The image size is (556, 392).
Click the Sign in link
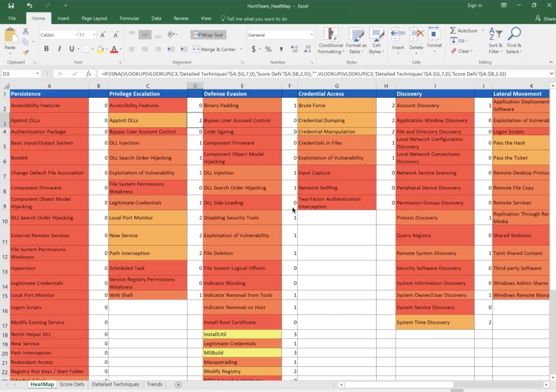click(x=474, y=5)
